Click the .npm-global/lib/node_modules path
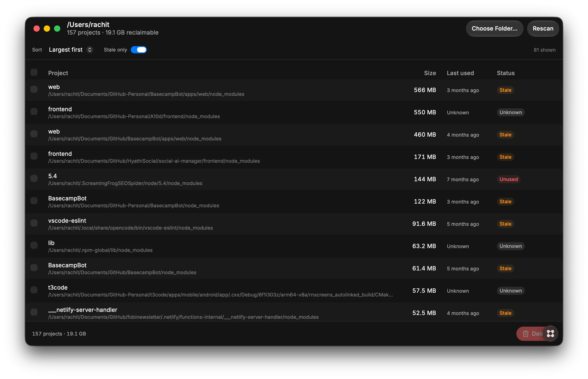The width and height of the screenshot is (588, 379). [100, 250]
